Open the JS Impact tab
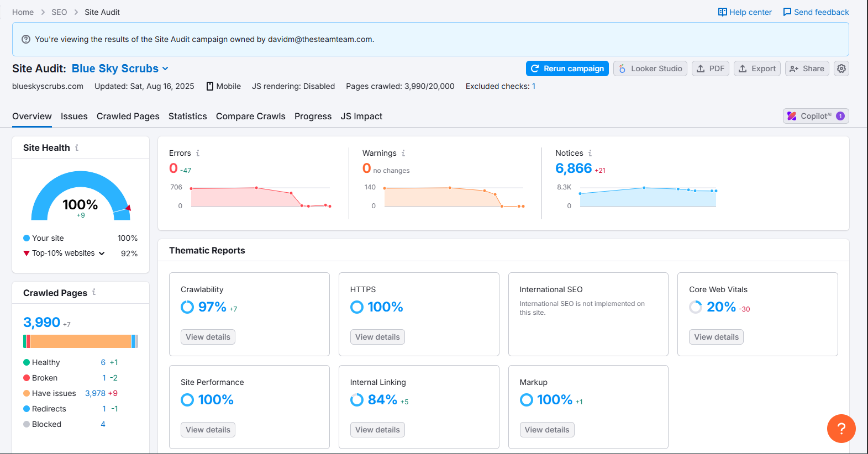Screen dimensions: 868x454 pyautogui.click(x=362, y=117)
